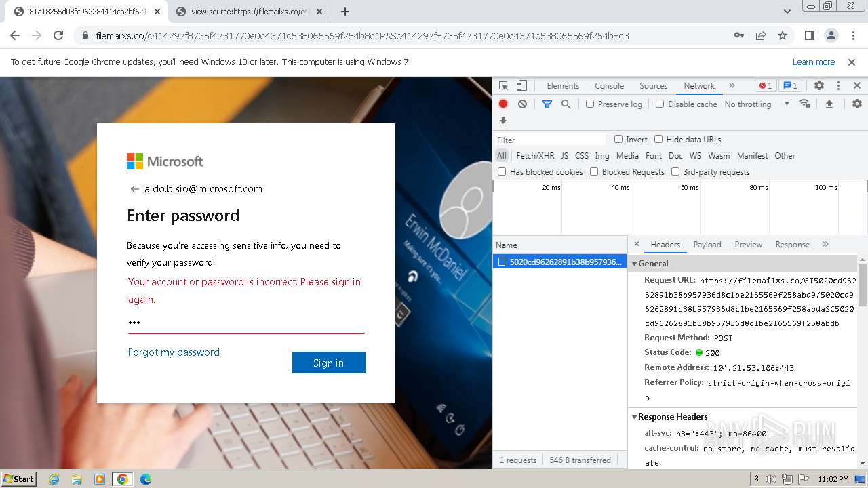This screenshot has width=868, height=488.
Task: Open network conditions wifi icon
Action: (x=805, y=104)
